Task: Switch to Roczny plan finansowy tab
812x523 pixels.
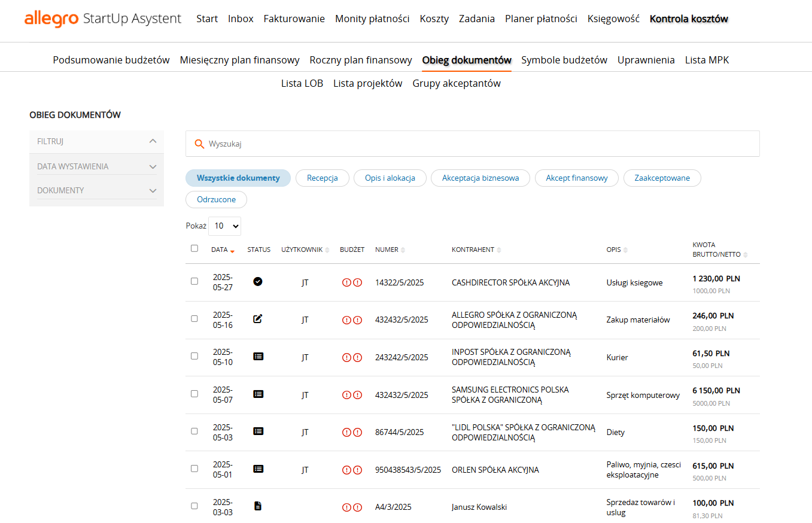Action: (x=361, y=60)
